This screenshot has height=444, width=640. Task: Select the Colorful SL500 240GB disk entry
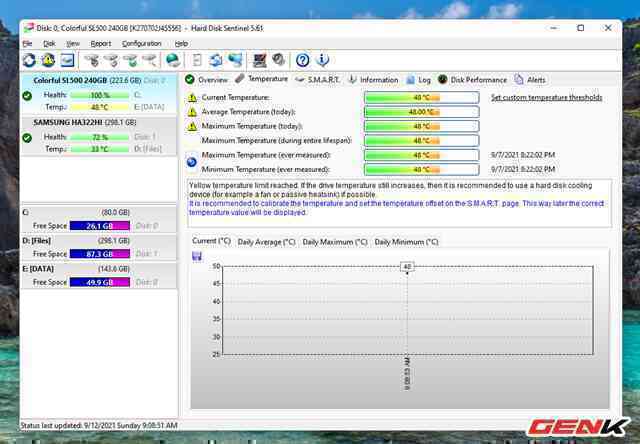click(x=99, y=94)
